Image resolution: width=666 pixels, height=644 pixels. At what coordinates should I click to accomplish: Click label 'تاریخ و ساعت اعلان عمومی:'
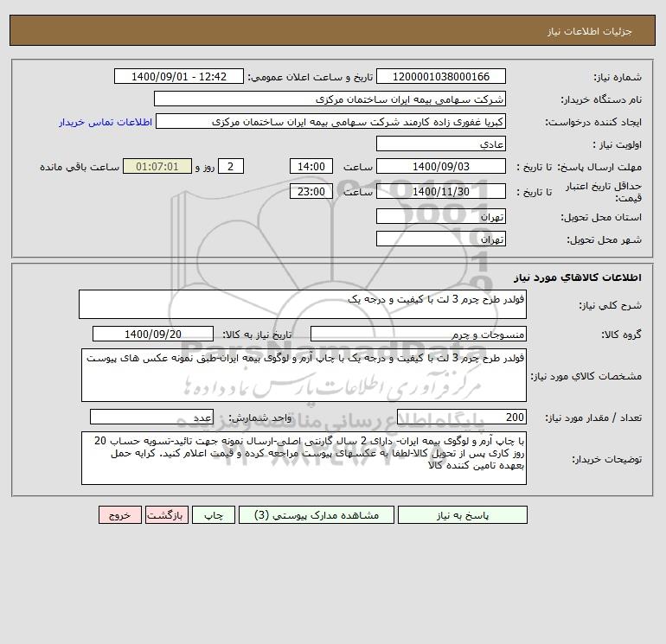click(x=310, y=77)
